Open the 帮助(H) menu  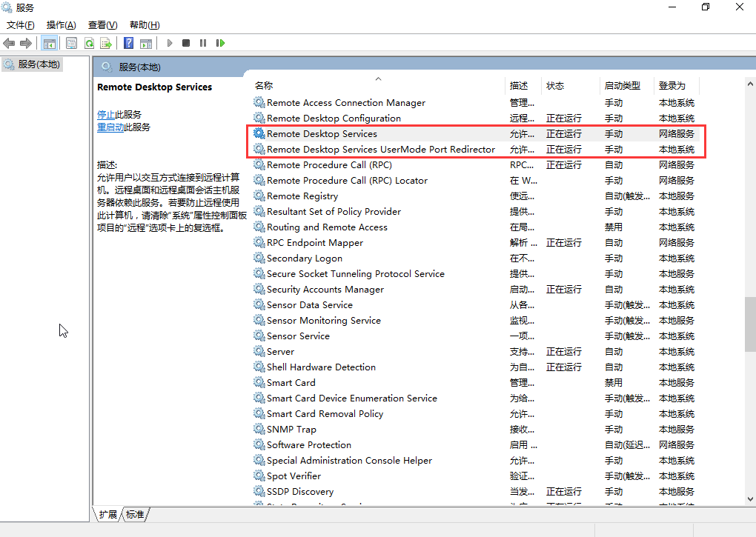145,25
